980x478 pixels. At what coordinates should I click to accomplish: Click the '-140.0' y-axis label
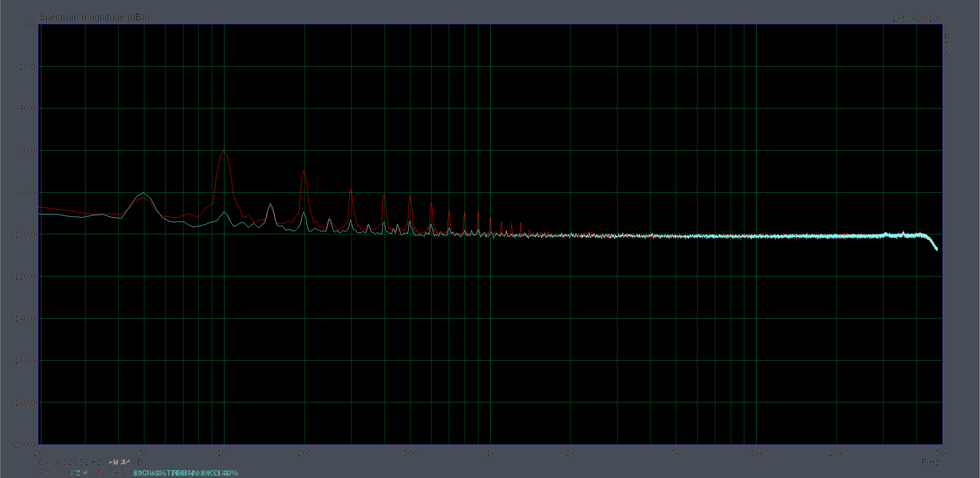click(x=24, y=319)
